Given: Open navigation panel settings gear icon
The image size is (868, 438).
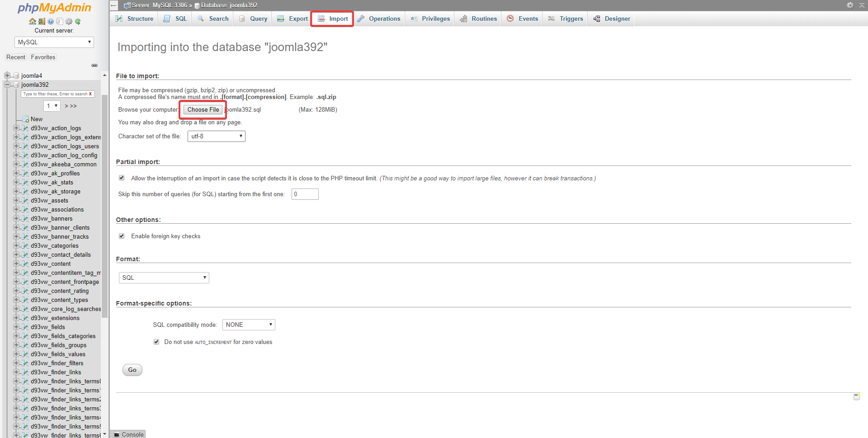Looking at the screenshot, I should coord(69,21).
